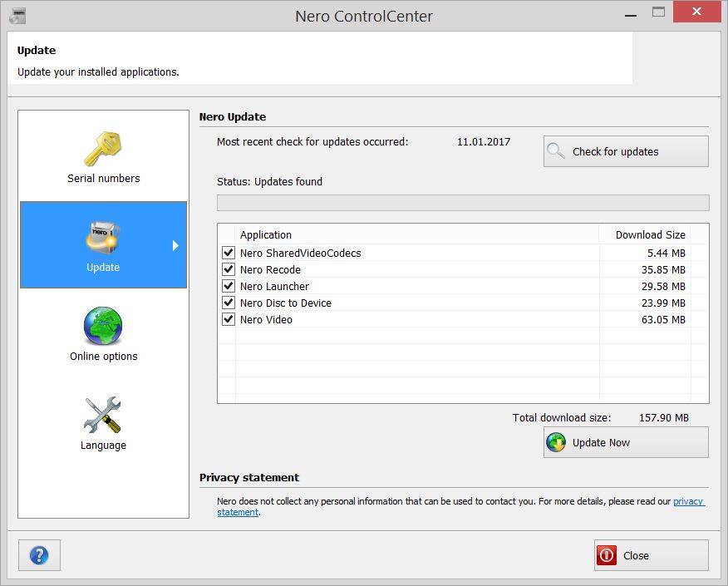Click the update progress bar
This screenshot has width=728, height=586.
click(x=463, y=203)
